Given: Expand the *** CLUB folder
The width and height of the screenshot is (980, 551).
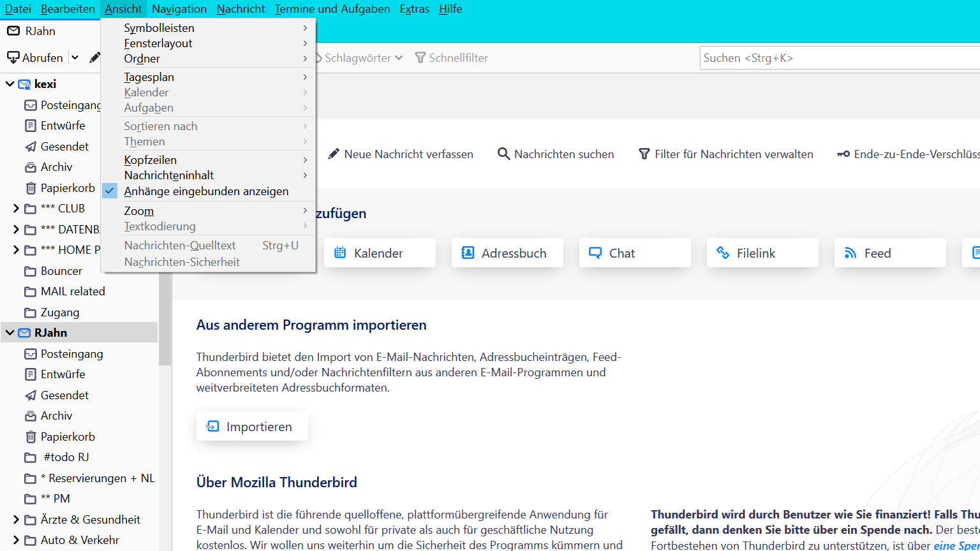Looking at the screenshot, I should [17, 209].
